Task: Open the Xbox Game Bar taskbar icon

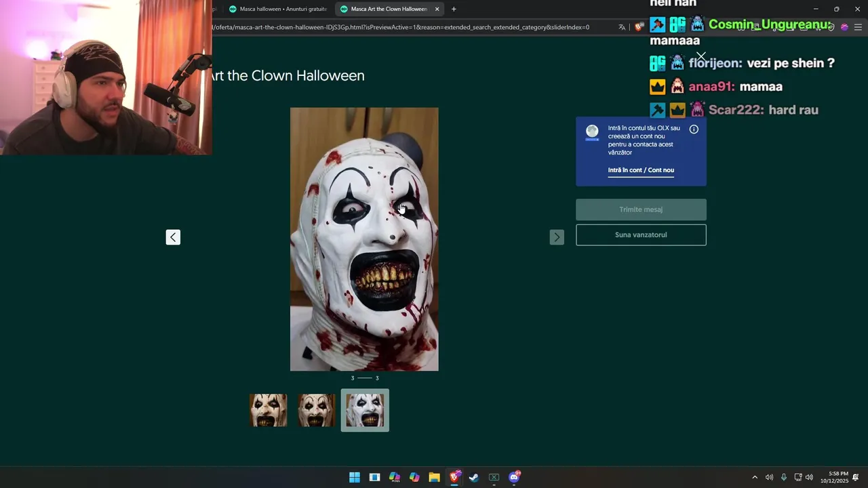Action: tap(494, 477)
